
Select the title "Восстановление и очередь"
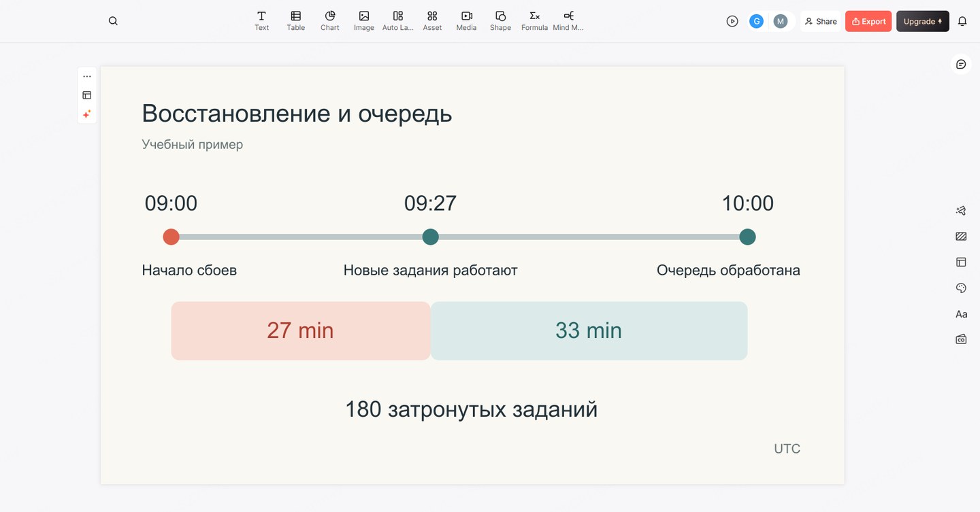[297, 113]
